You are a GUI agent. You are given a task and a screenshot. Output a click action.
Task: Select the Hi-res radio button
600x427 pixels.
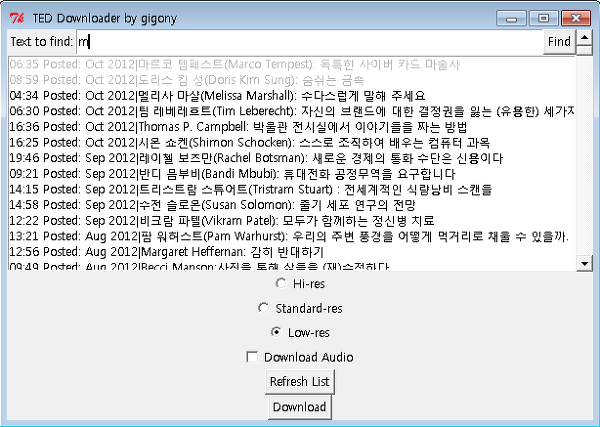coord(281,284)
